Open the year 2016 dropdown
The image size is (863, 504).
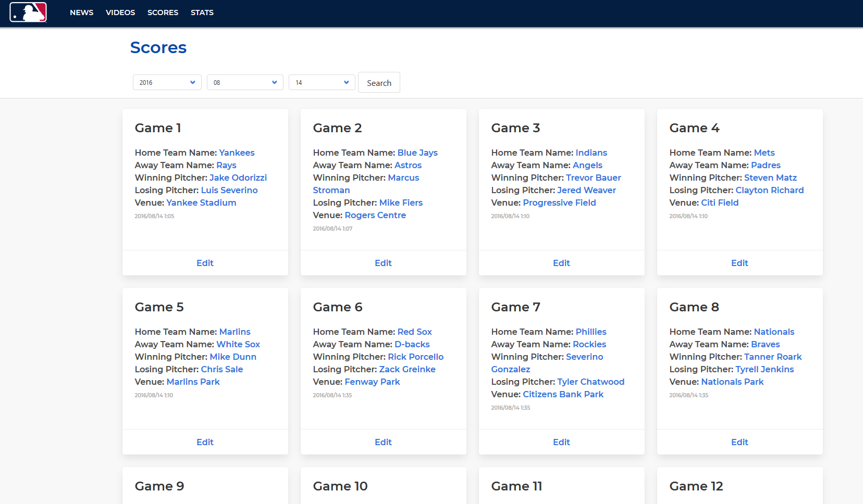click(167, 82)
